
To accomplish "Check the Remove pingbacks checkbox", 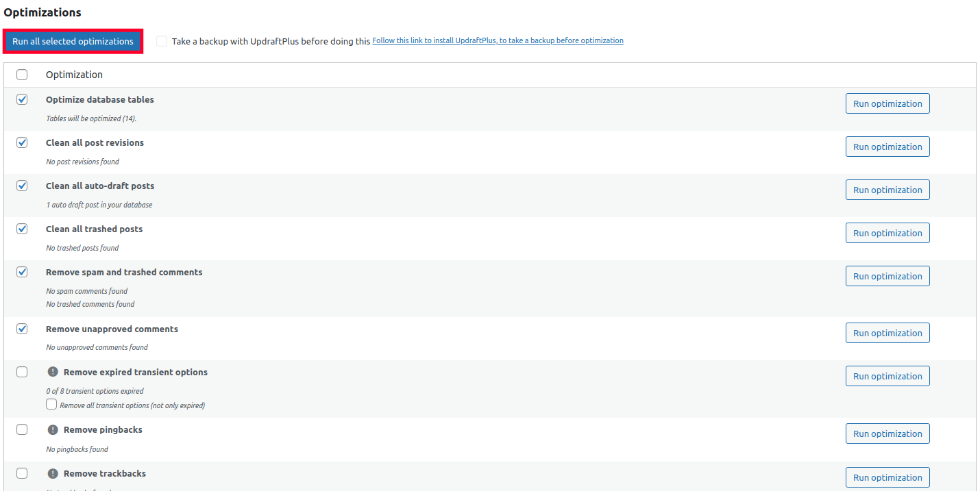I will [22, 429].
